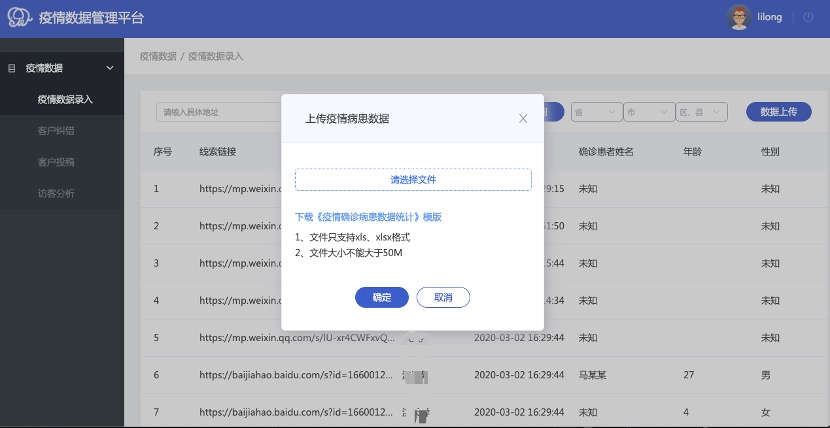Download the 疫情确诊病患数据统计 template link
The image size is (830, 428).
[x=368, y=217]
